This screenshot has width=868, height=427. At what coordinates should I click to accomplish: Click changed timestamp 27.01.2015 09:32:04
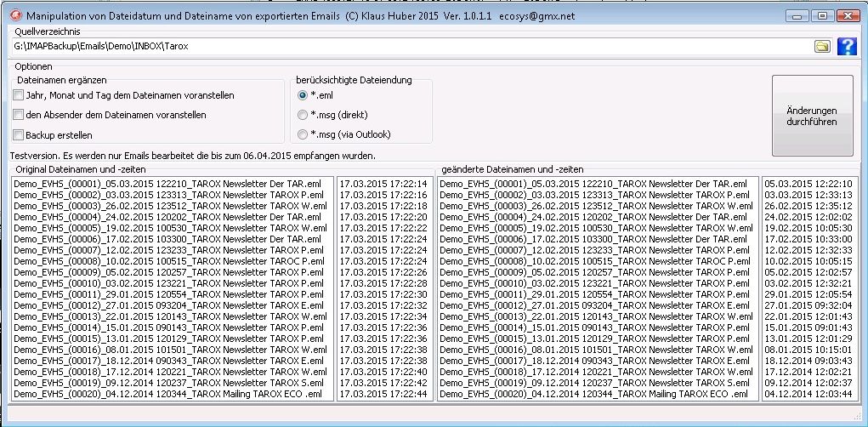click(808, 305)
